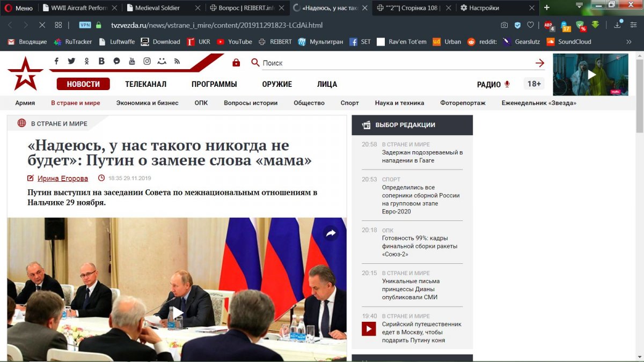Open the Zvezda Twitter icon
This screenshot has width=644, height=362.
[71, 62]
